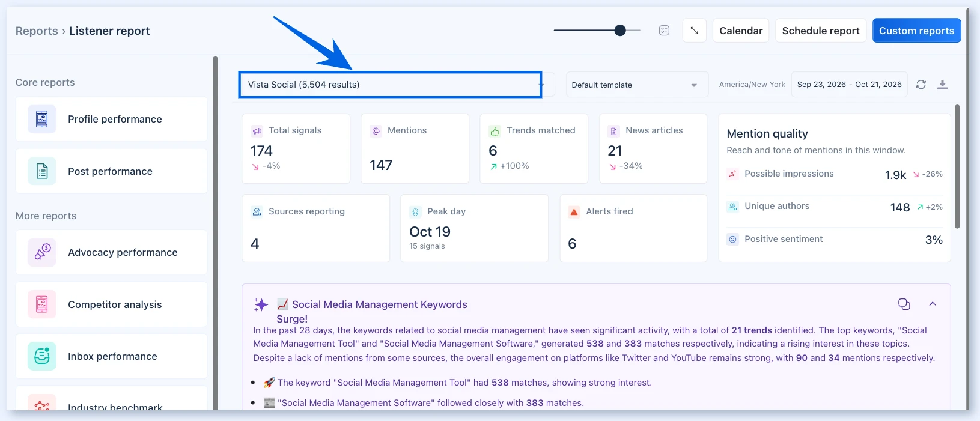Open Post performance document icon
Viewport: 980px width, 421px height.
coord(42,171)
